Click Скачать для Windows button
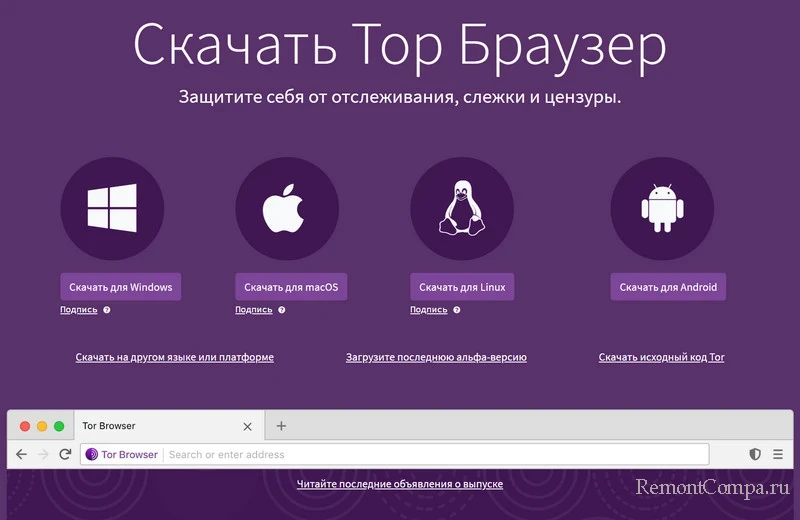This screenshot has width=800, height=520. pos(121,287)
